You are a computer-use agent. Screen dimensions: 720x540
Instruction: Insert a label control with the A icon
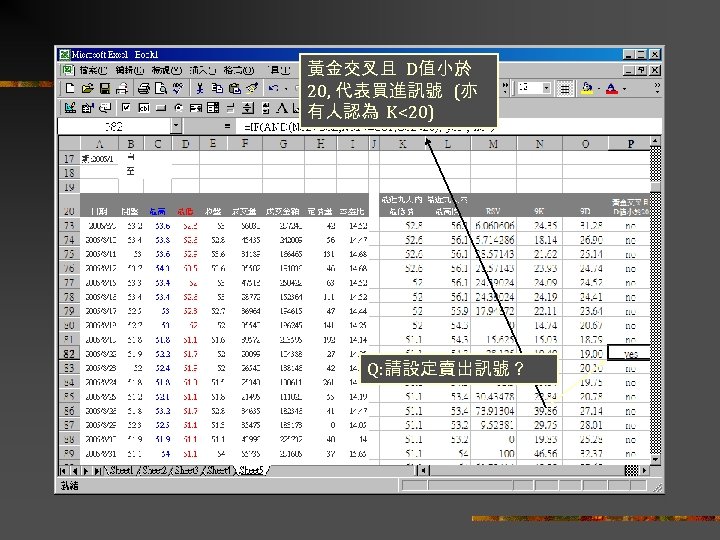(x=281, y=108)
